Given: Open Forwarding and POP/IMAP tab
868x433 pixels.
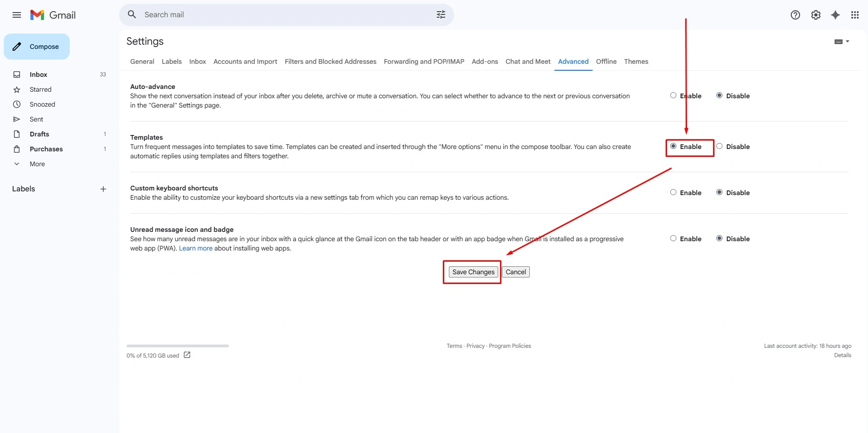Looking at the screenshot, I should point(424,61).
